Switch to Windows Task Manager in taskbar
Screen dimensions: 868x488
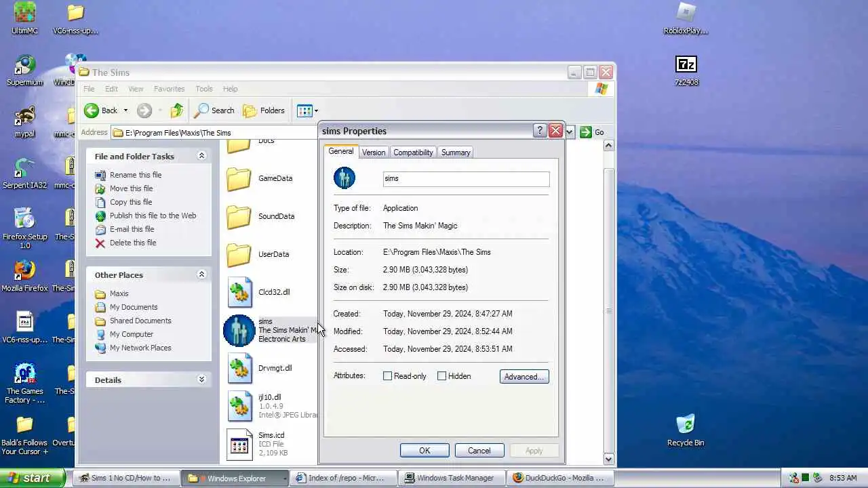coord(451,478)
